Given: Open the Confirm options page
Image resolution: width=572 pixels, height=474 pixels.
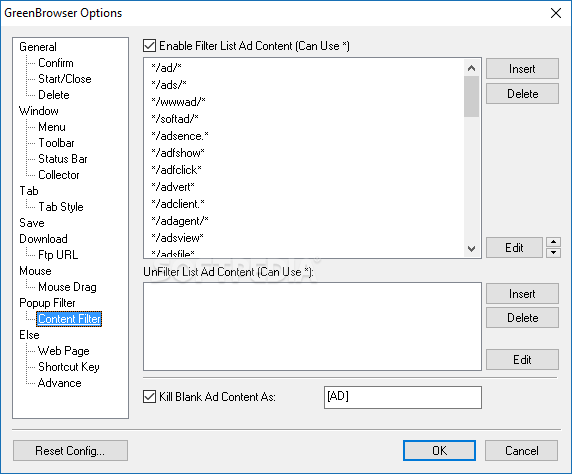Looking at the screenshot, I should pos(56,63).
